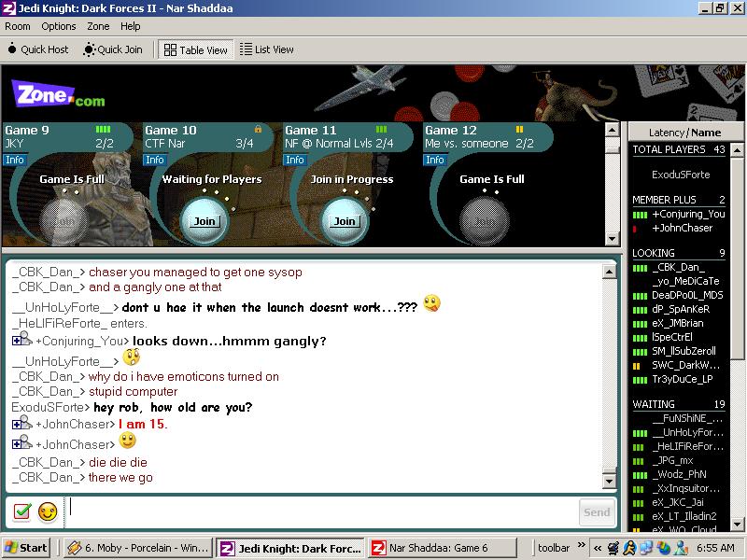Open Info for Game 12
747x560 pixels.
(434, 160)
